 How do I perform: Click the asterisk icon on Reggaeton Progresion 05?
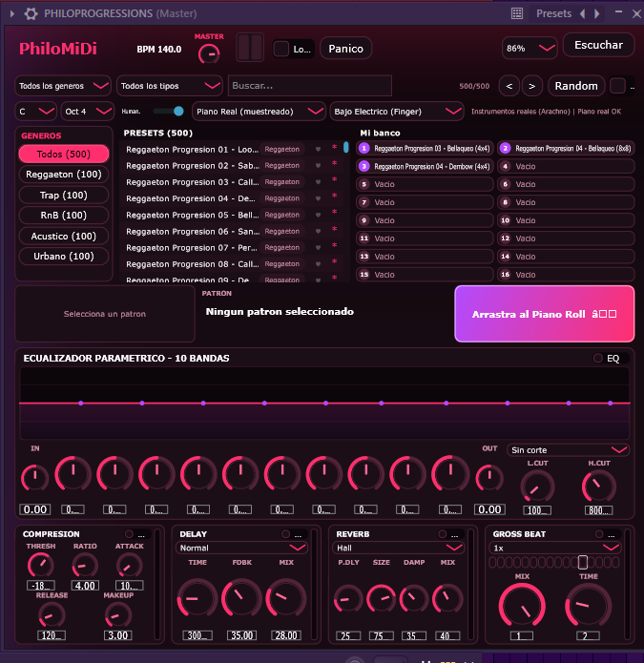(334, 213)
